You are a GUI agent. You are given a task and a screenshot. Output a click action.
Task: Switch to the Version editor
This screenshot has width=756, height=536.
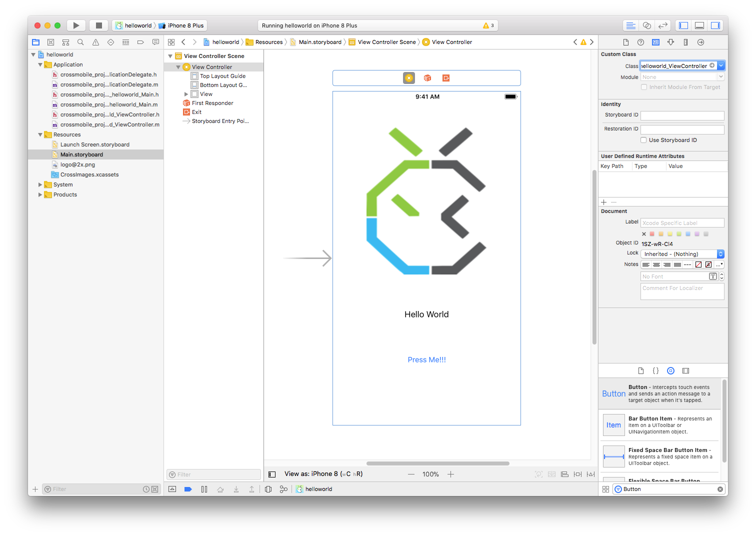tap(663, 25)
